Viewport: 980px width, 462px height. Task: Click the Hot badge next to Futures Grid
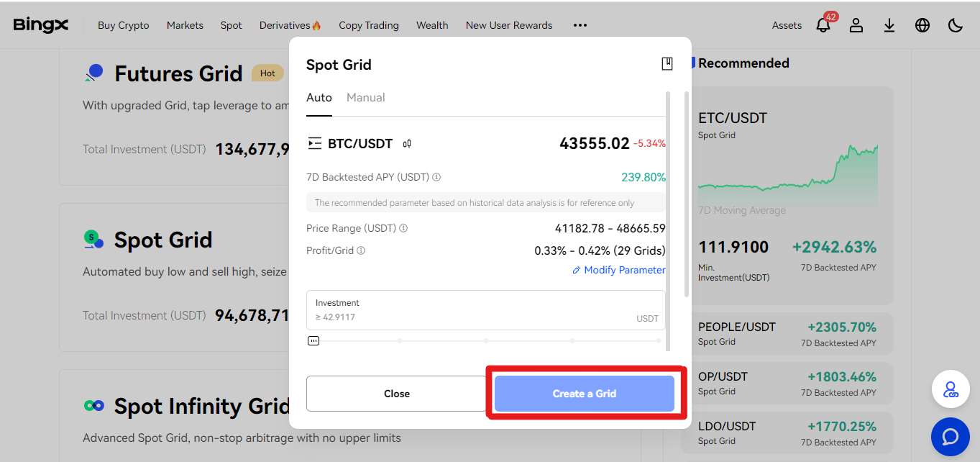click(267, 73)
